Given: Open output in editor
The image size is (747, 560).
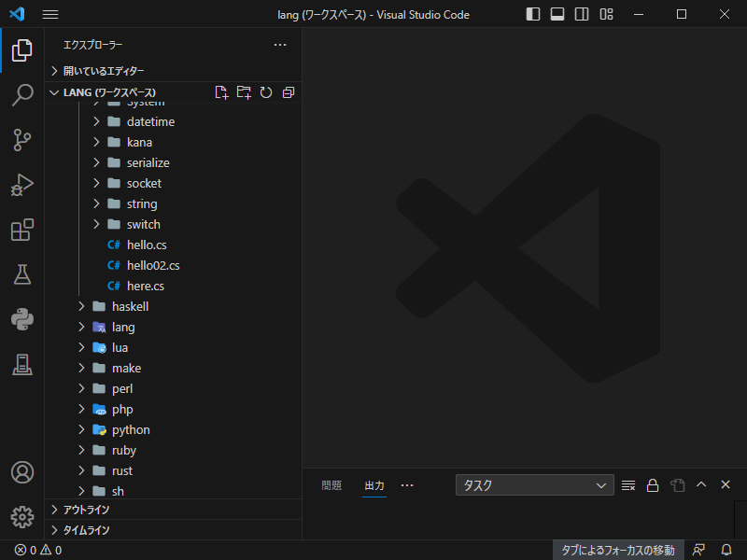Looking at the screenshot, I should coord(677,485).
